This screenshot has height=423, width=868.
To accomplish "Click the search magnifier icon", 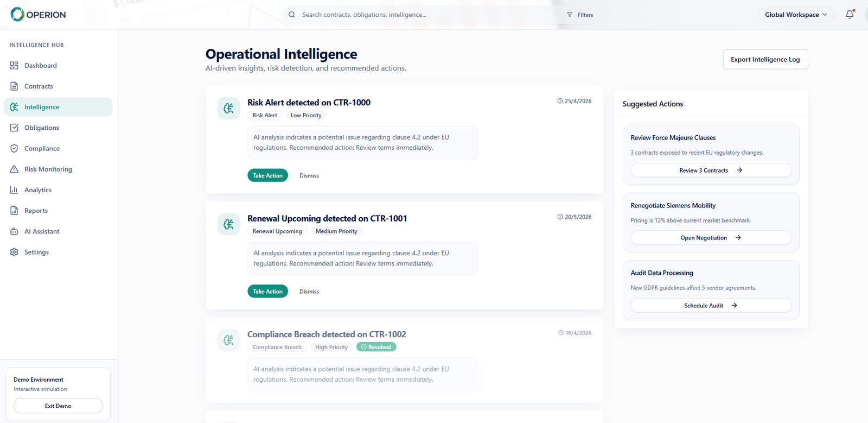I will tap(292, 15).
